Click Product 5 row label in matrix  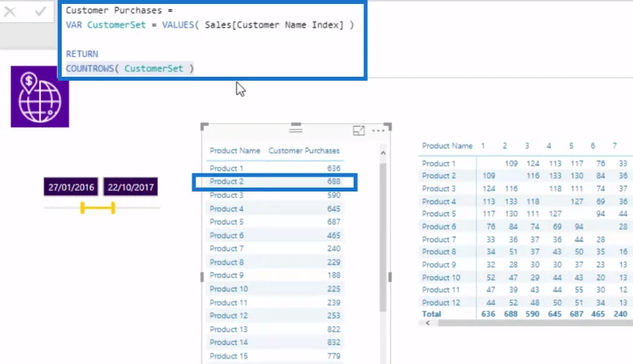[x=439, y=214]
